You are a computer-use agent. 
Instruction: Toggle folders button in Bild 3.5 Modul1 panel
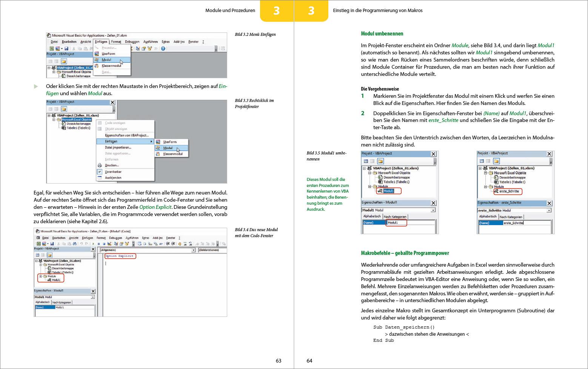[x=380, y=161]
